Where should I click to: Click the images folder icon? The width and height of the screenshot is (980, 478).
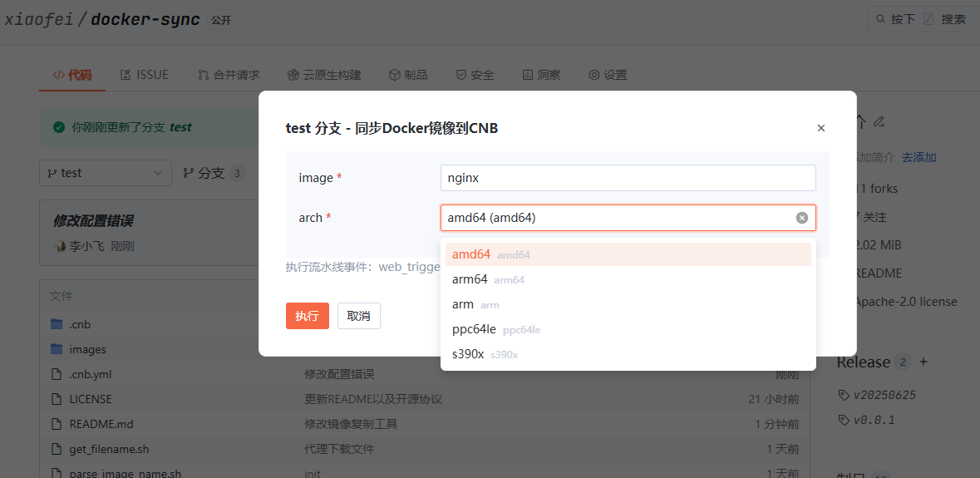tap(57, 348)
